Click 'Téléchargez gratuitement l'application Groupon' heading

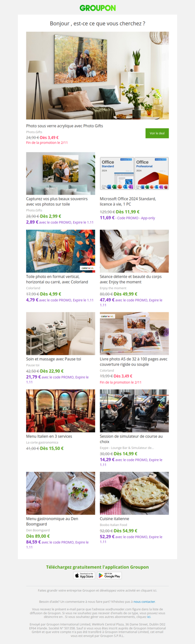(97, 567)
